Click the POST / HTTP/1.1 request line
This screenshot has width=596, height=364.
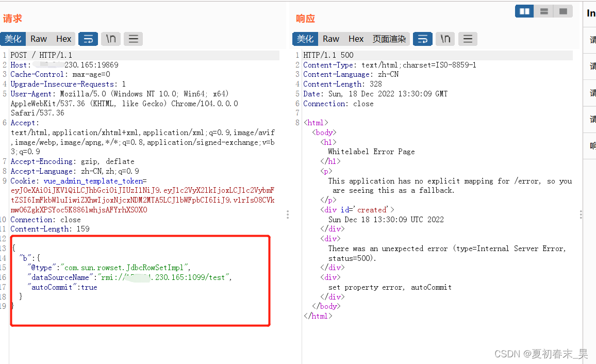[41, 55]
